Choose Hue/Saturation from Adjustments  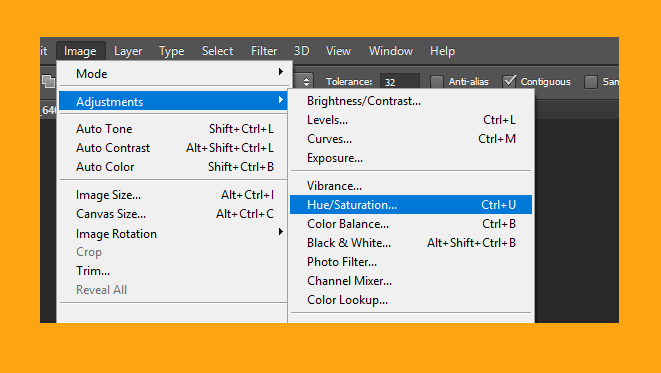click(411, 205)
